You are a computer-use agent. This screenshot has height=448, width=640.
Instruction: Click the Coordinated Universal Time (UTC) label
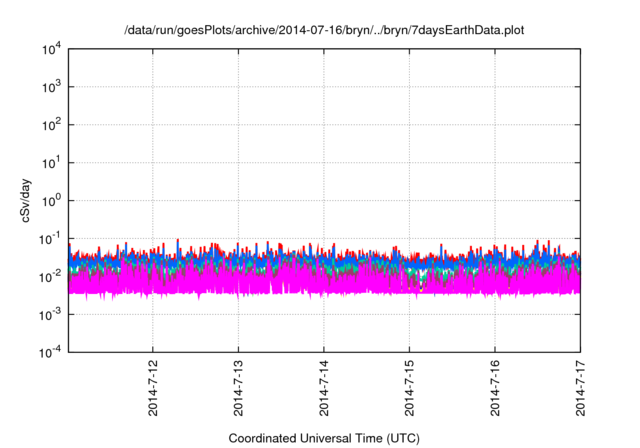[324, 439]
